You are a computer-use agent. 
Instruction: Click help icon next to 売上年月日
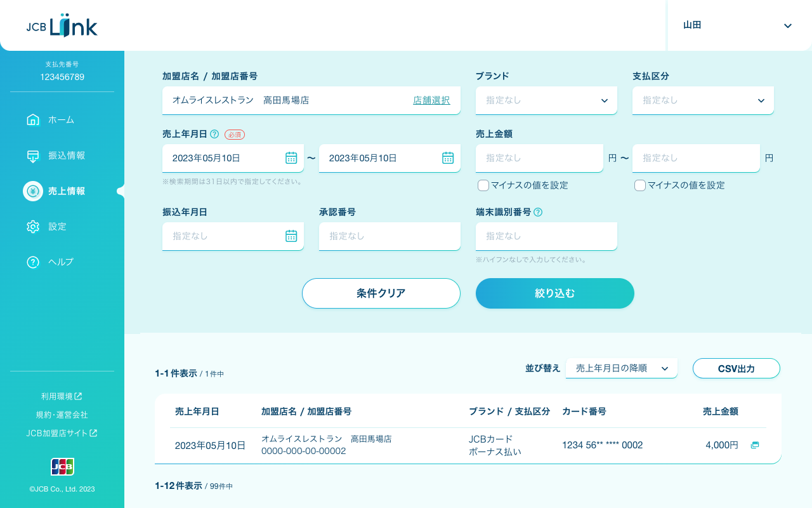click(214, 134)
